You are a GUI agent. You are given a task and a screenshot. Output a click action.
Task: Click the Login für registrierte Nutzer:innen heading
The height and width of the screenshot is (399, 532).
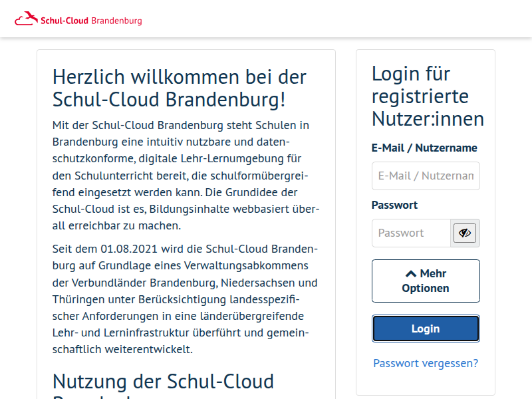coord(428,96)
